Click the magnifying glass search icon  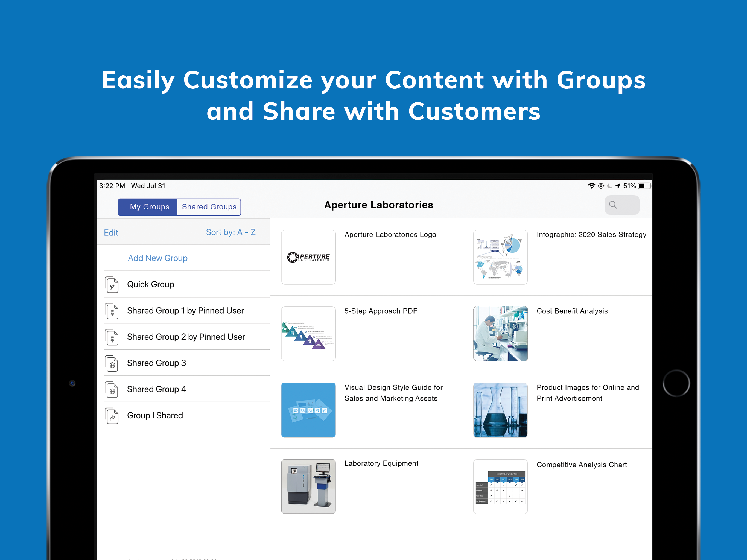(612, 205)
